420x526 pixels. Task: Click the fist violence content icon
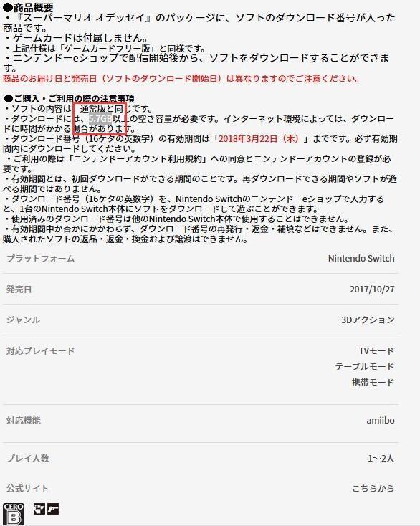(x=39, y=509)
